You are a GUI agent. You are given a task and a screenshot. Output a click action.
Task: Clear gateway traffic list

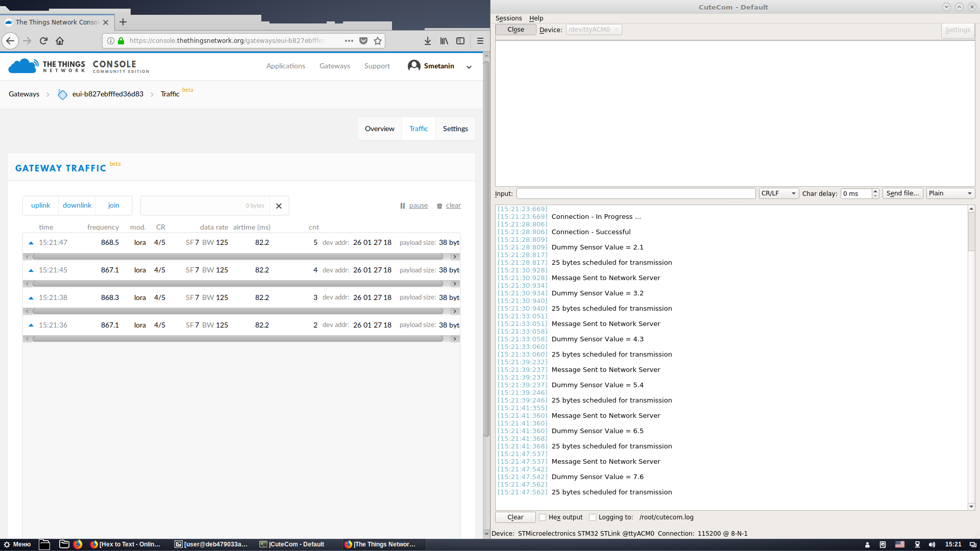[x=449, y=206]
